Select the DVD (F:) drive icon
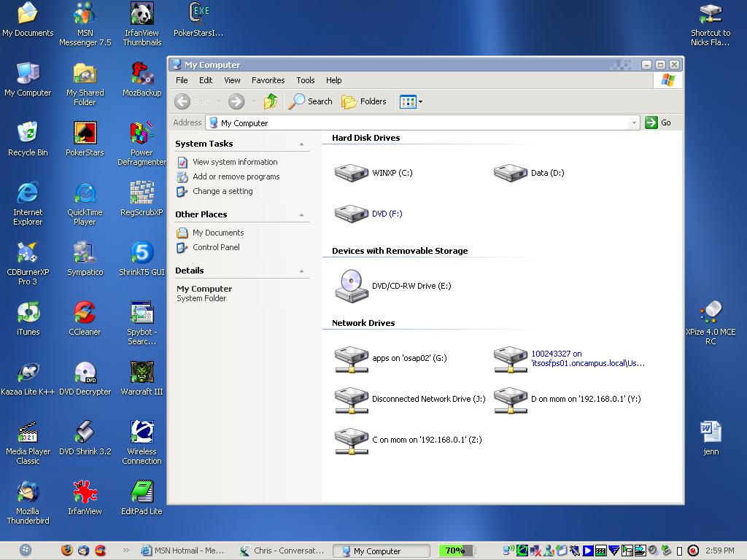 click(351, 214)
